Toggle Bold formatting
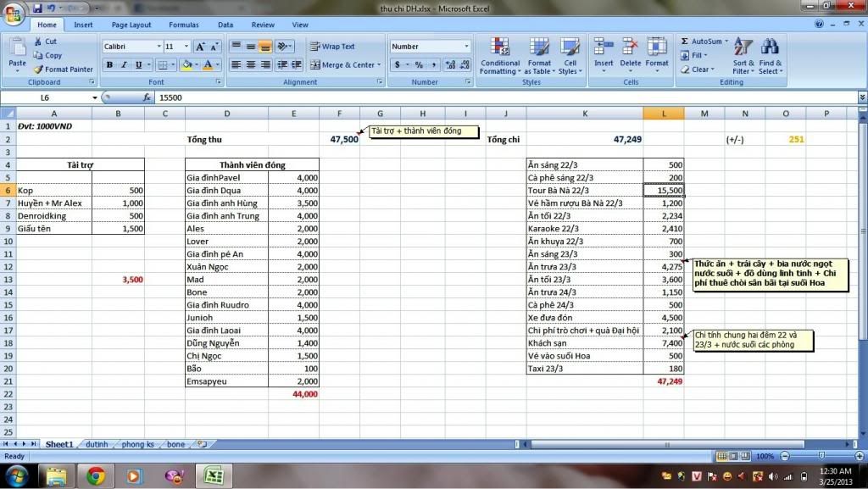 (109, 65)
